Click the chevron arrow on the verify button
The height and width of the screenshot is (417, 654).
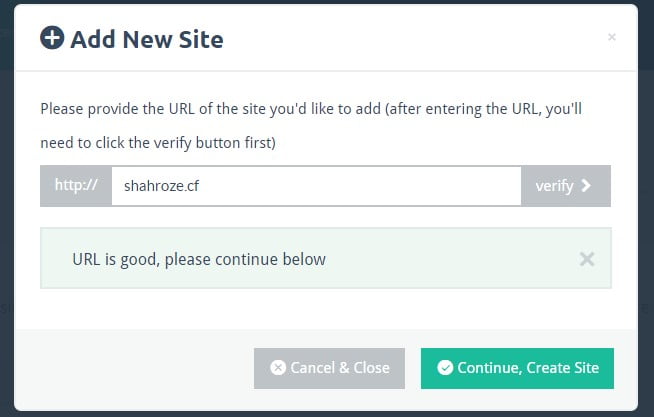point(586,186)
